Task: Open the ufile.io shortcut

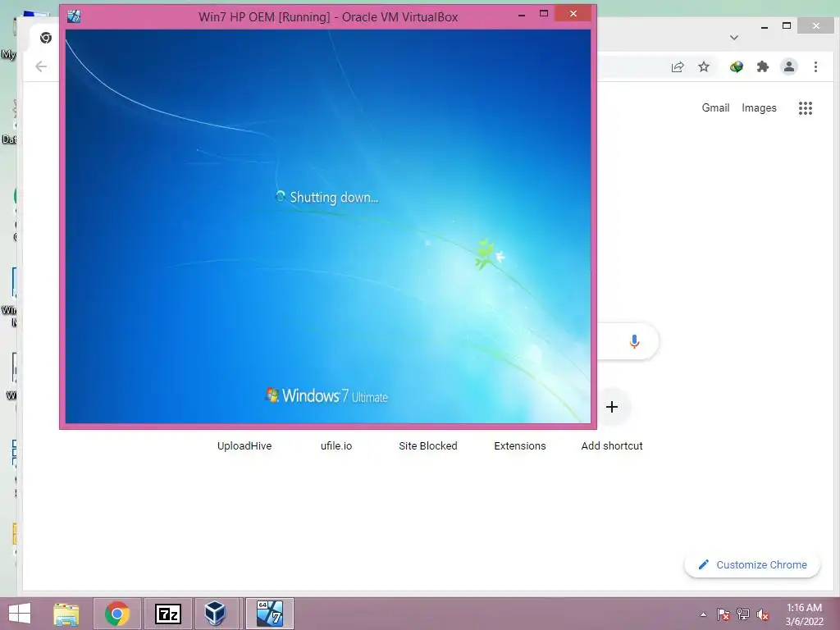Action: (336, 445)
